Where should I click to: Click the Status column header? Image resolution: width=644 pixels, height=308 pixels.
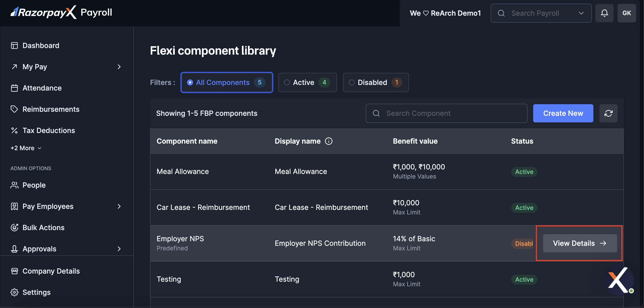(522, 141)
